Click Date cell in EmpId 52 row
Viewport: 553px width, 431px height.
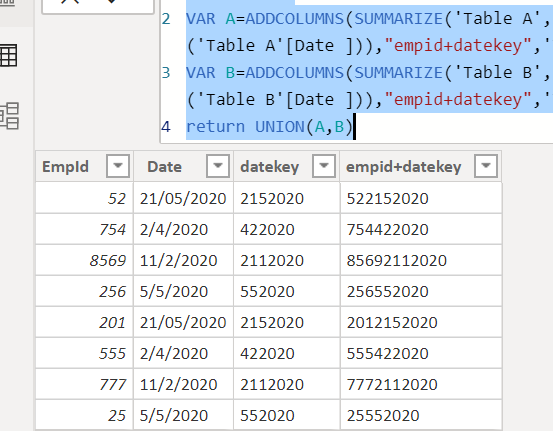coord(183,198)
